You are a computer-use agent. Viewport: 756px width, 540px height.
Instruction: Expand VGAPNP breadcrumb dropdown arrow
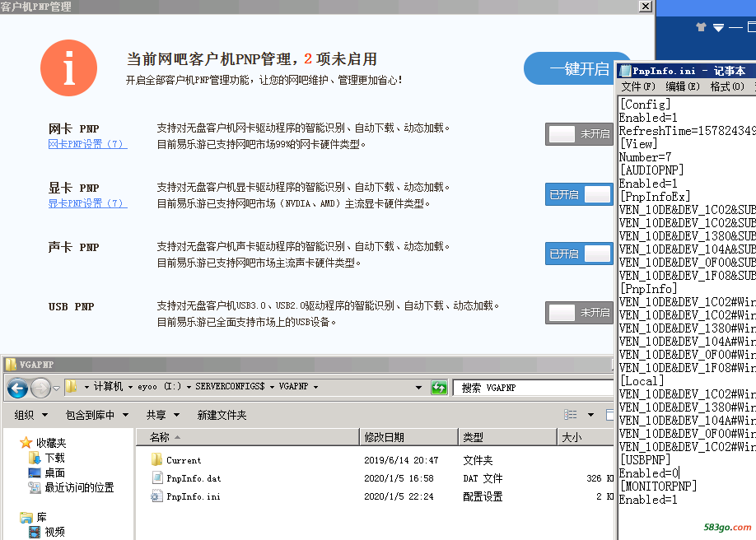click(315, 387)
